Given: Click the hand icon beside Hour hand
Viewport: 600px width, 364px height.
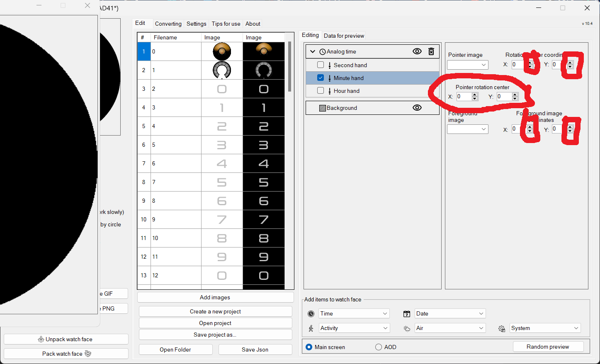Looking at the screenshot, I should coord(330,91).
